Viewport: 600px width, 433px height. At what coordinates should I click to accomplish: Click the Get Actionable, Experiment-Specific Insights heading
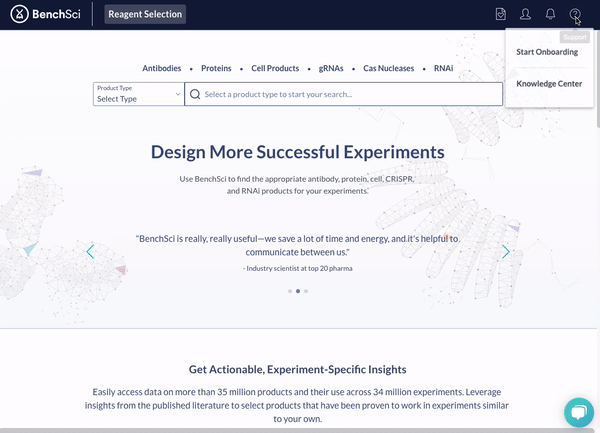[x=298, y=370]
